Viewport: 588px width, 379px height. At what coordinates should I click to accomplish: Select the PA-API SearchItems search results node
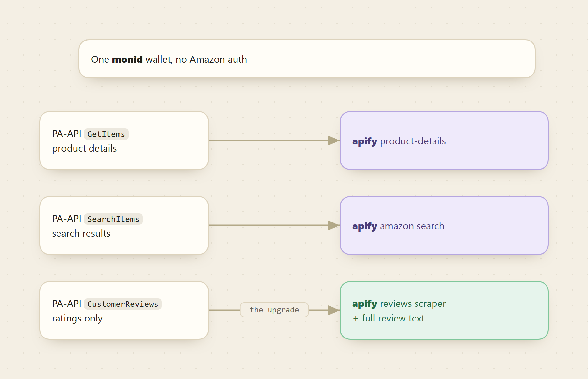coord(124,225)
